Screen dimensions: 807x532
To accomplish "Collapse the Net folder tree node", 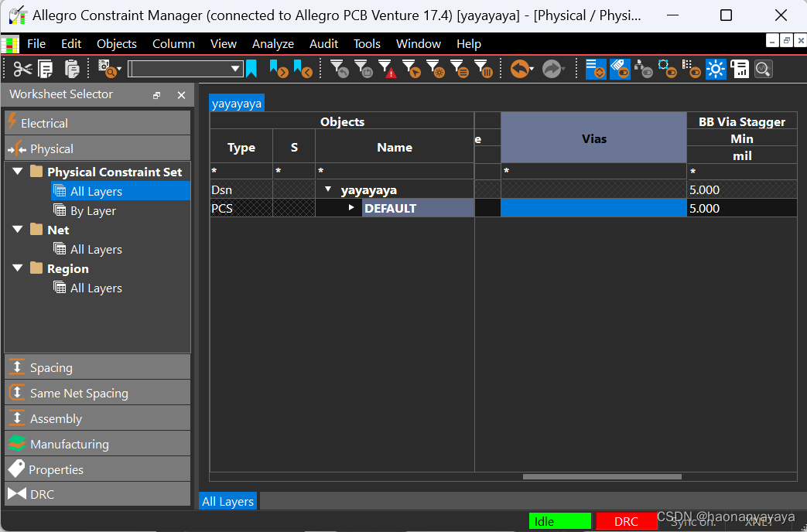I will pos(18,230).
